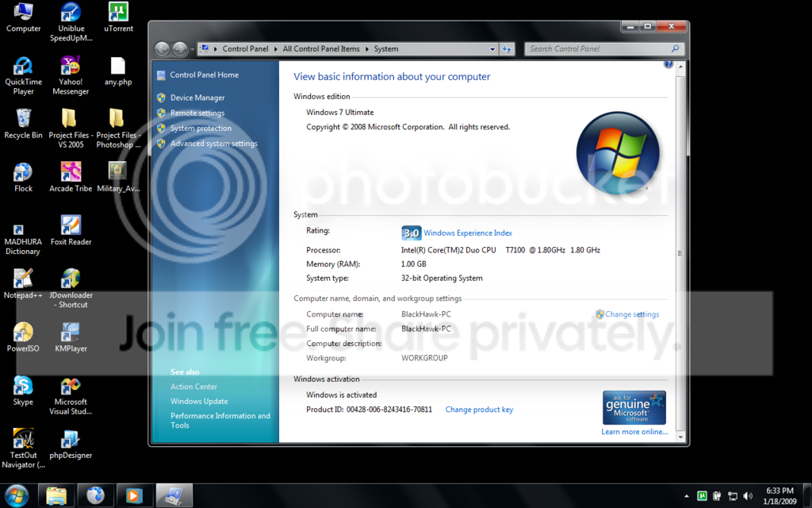The image size is (812, 508).
Task: Open the Recycle Bin desktop icon
Action: point(23,125)
